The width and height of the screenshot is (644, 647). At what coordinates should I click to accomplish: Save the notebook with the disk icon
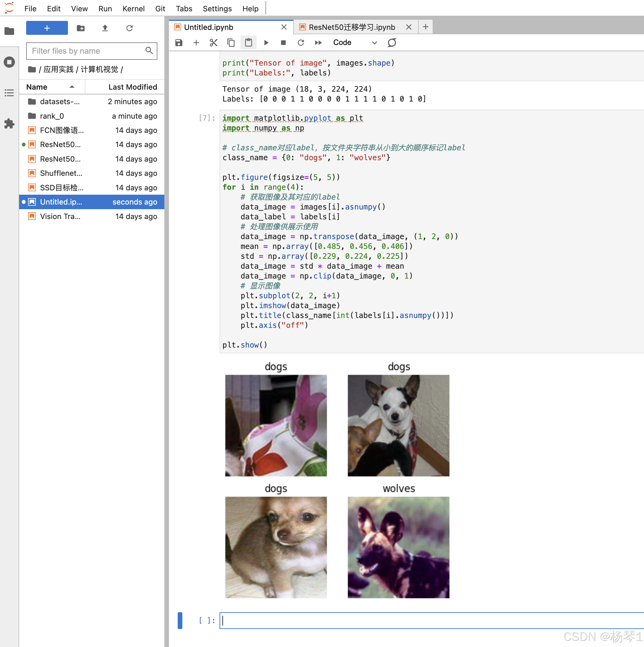pos(179,43)
